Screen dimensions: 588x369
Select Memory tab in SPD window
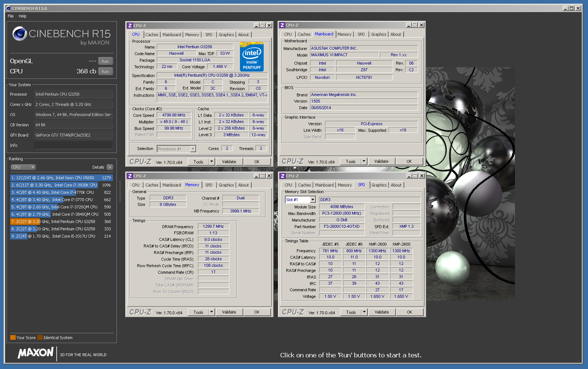pyautogui.click(x=345, y=185)
